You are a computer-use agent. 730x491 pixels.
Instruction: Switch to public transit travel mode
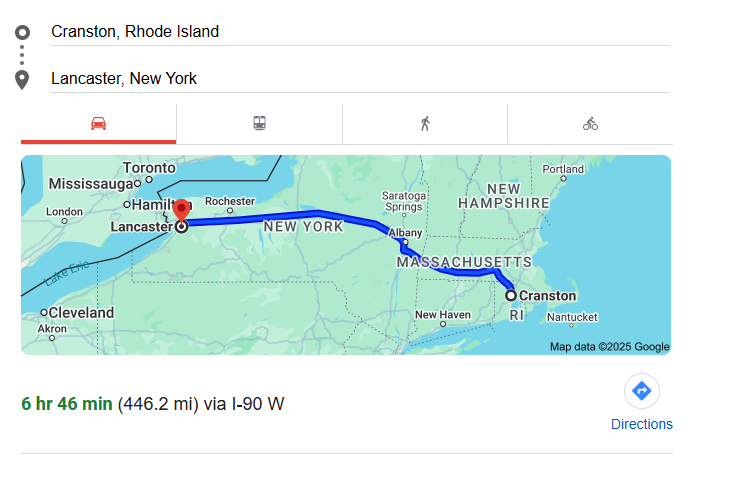click(x=259, y=123)
